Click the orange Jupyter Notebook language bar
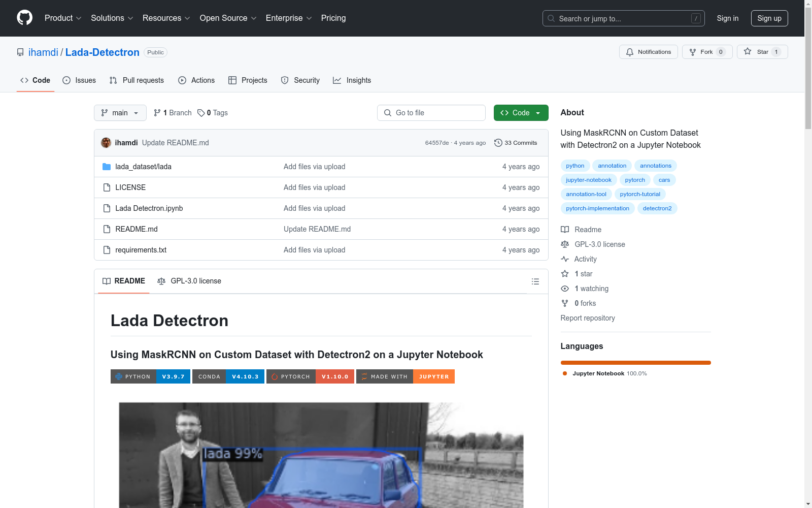The image size is (812, 508). 636,363
